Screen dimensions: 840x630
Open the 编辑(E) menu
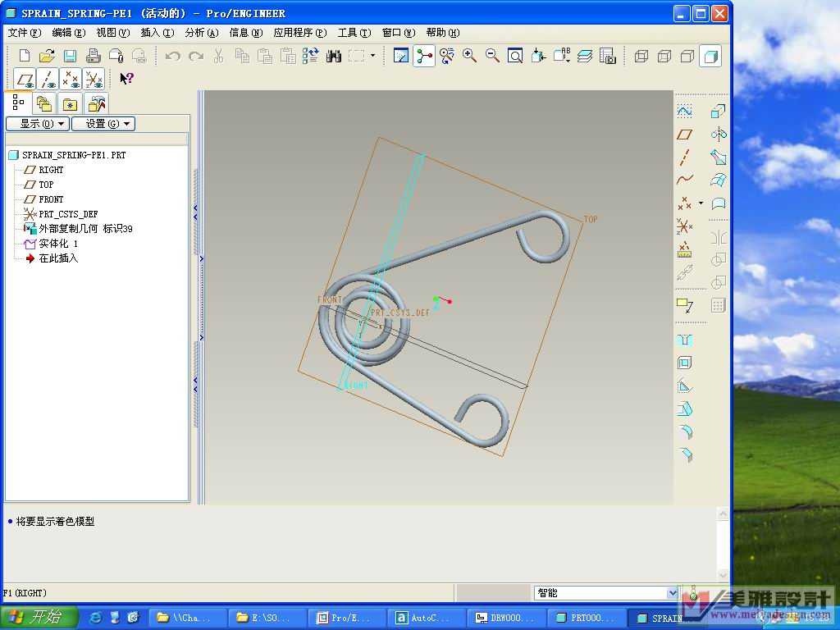[x=69, y=33]
